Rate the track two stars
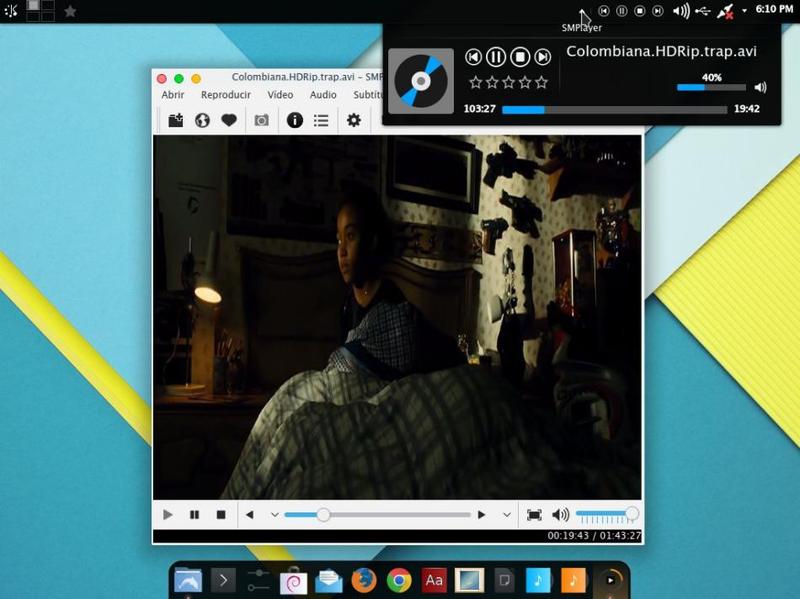The width and height of the screenshot is (800, 599). tap(492, 82)
